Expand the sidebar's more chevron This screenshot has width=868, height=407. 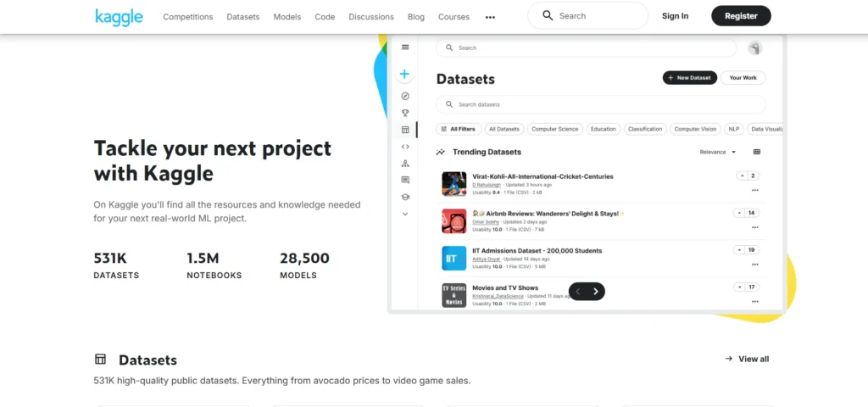point(405,214)
